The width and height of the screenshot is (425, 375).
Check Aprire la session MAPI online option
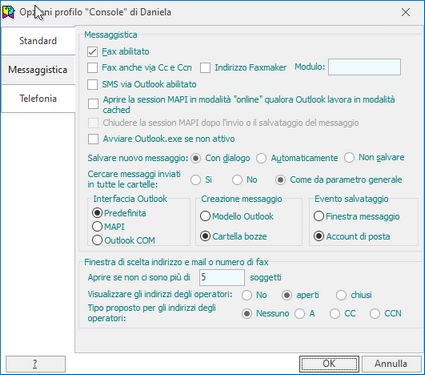click(x=93, y=104)
